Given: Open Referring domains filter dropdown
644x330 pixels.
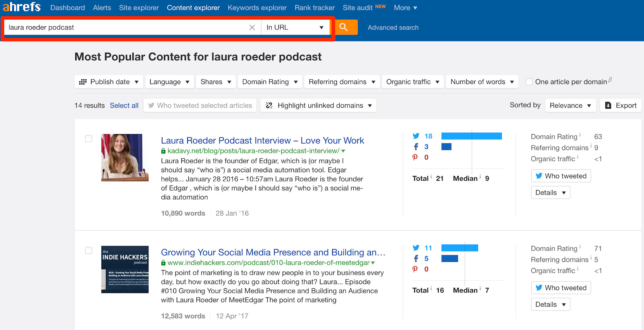Looking at the screenshot, I should (x=342, y=82).
